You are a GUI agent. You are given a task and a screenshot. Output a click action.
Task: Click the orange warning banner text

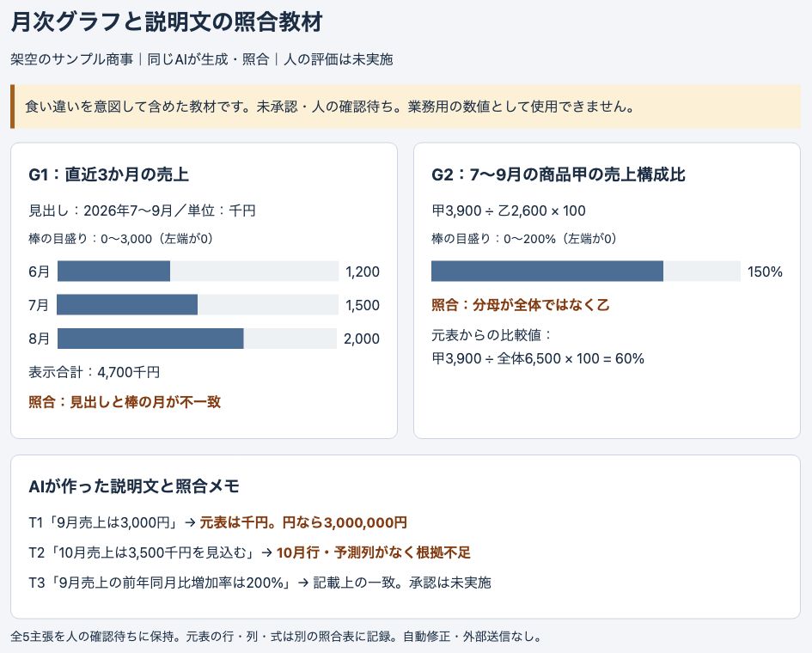[x=329, y=107]
